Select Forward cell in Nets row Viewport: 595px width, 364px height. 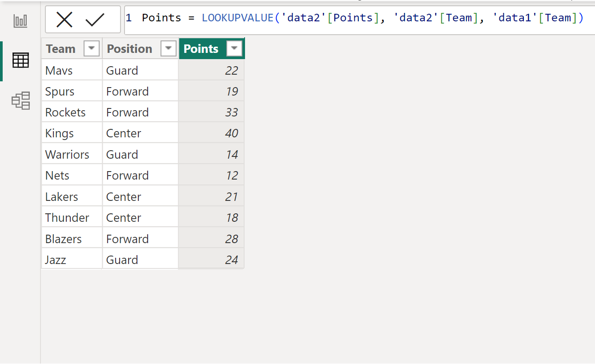click(141, 175)
